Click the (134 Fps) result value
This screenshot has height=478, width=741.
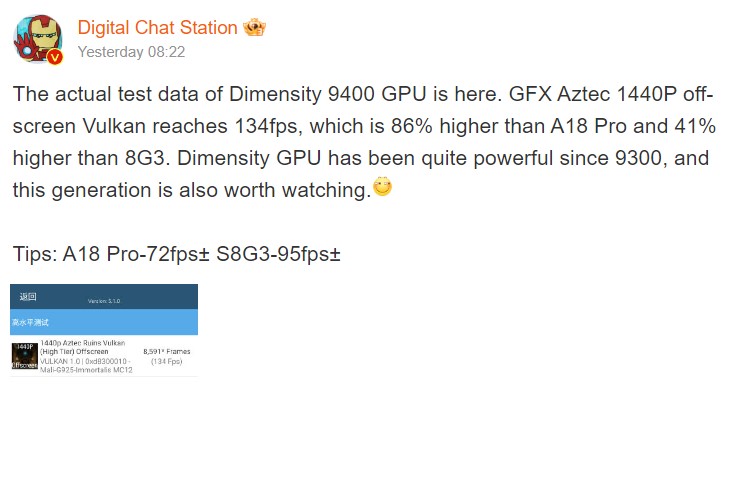coord(167,361)
